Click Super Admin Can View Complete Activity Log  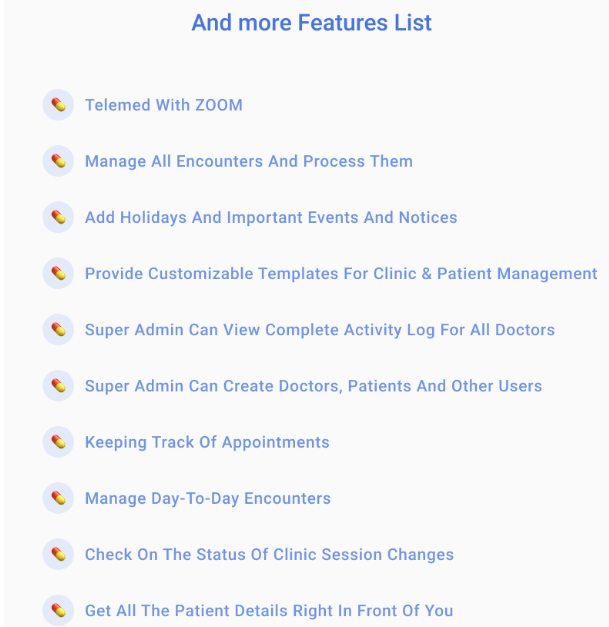coord(320,329)
